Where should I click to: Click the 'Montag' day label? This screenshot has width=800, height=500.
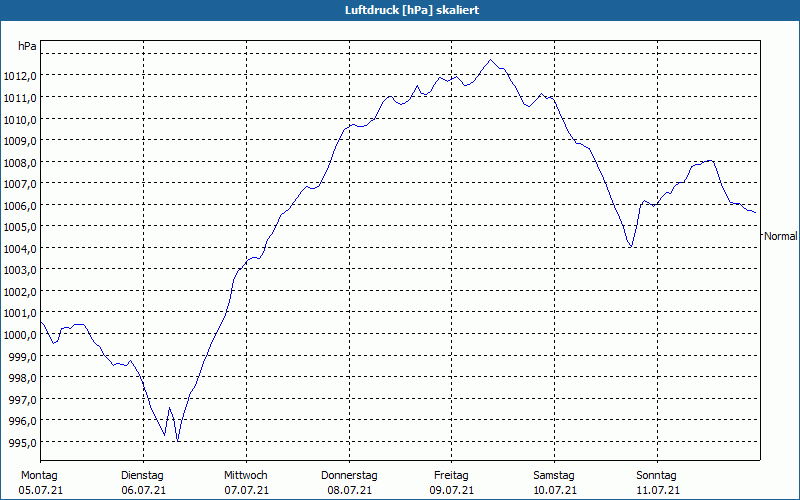tap(39, 476)
